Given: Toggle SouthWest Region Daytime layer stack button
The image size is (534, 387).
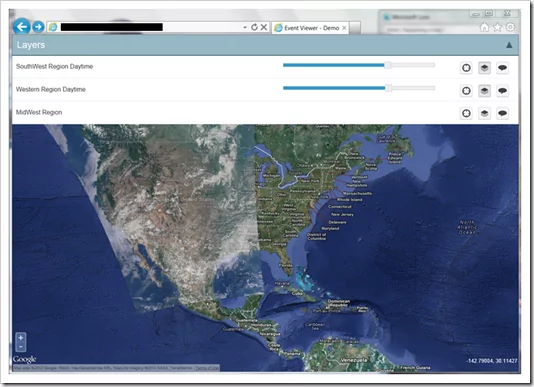Looking at the screenshot, I should point(484,68).
